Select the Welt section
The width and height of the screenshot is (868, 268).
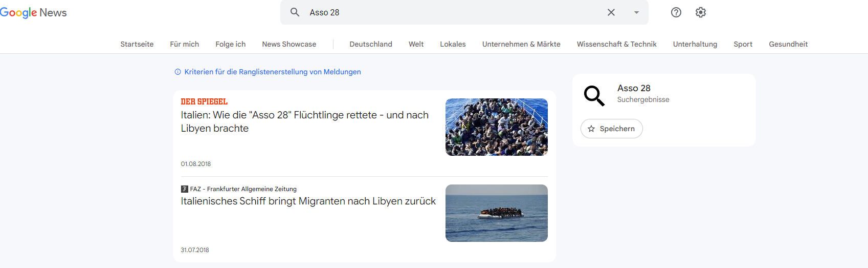(x=416, y=44)
